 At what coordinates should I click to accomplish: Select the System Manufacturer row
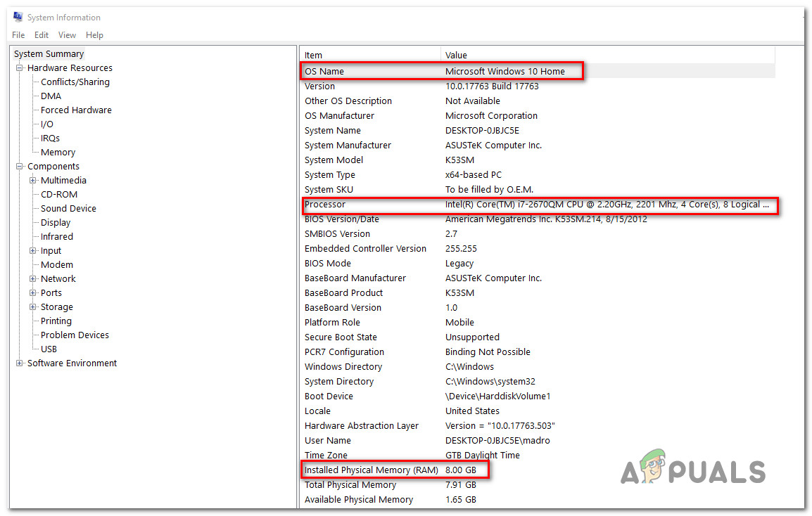(538, 145)
